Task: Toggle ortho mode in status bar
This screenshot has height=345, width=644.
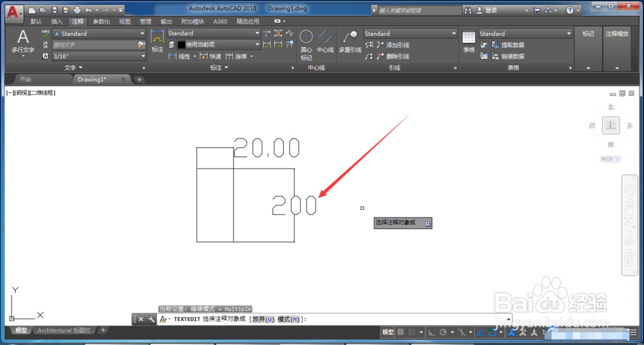Action: click(431, 332)
